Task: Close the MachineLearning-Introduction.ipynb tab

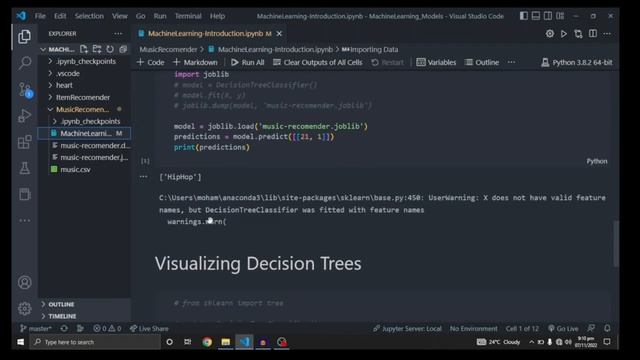Action: [x=279, y=33]
